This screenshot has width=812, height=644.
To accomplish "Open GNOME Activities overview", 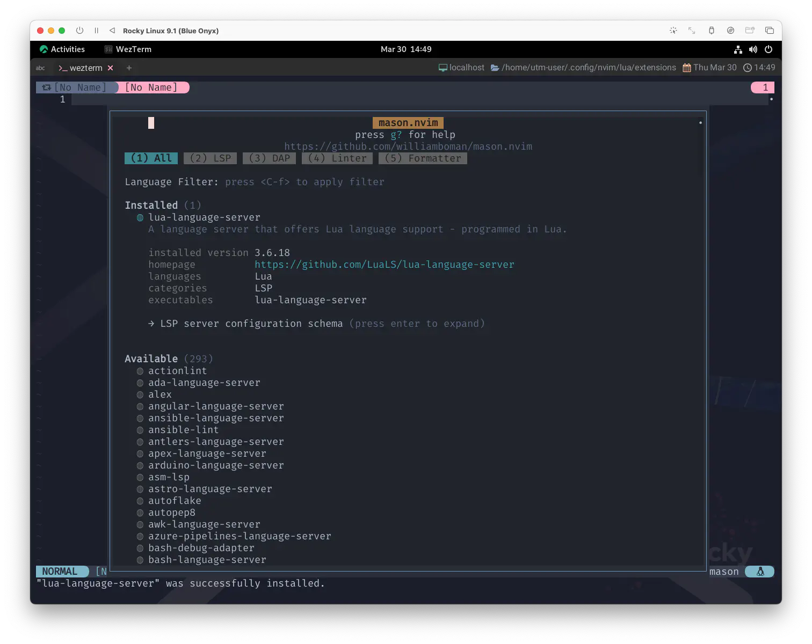I will coord(62,49).
